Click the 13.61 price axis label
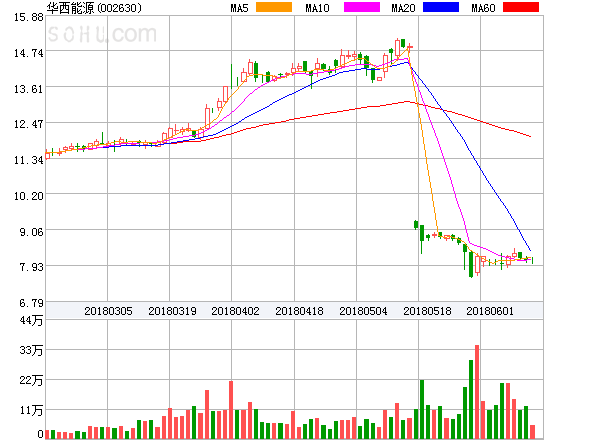The image size is (600, 440). pyautogui.click(x=29, y=89)
